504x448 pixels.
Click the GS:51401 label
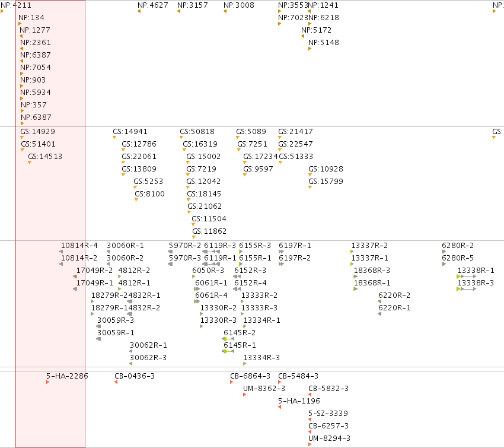(39, 144)
